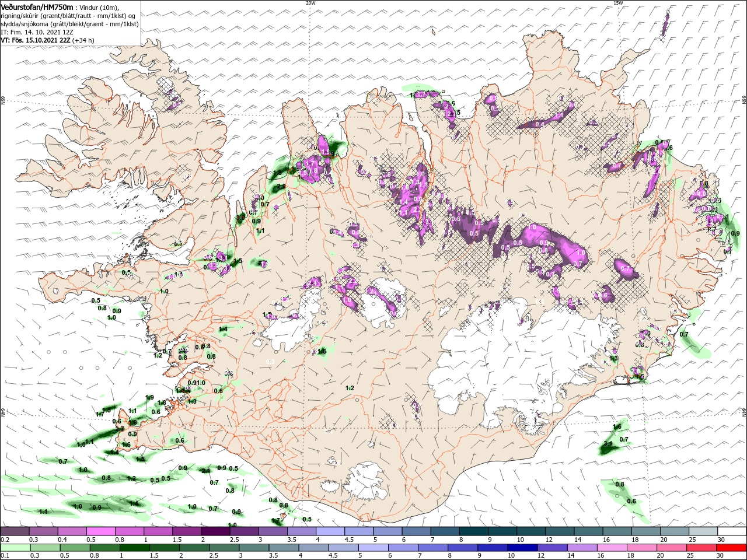Pick the darkest green 1–1.5 rain legend swatch
This screenshot has width=747, height=560.
[135, 548]
